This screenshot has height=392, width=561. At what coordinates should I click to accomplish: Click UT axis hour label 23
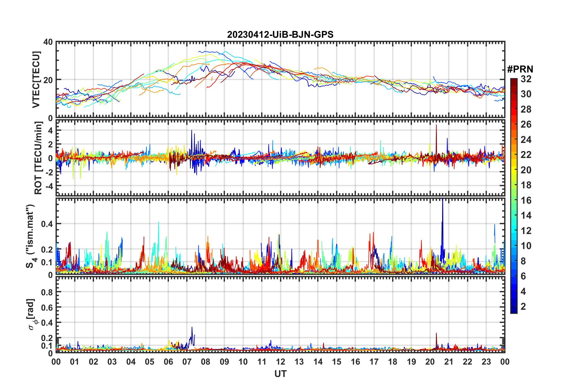pyautogui.click(x=486, y=362)
